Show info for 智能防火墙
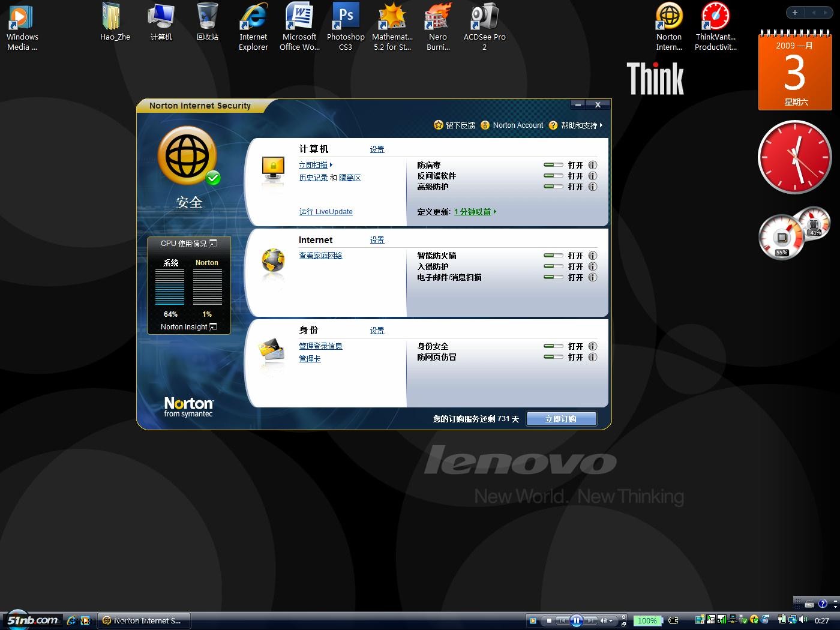The height and width of the screenshot is (630, 840). tap(592, 256)
